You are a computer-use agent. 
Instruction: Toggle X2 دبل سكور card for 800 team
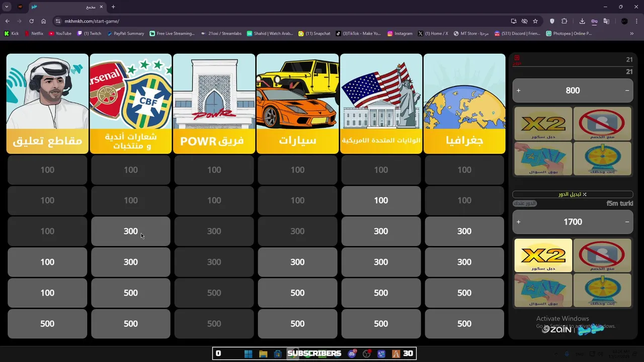tap(543, 124)
